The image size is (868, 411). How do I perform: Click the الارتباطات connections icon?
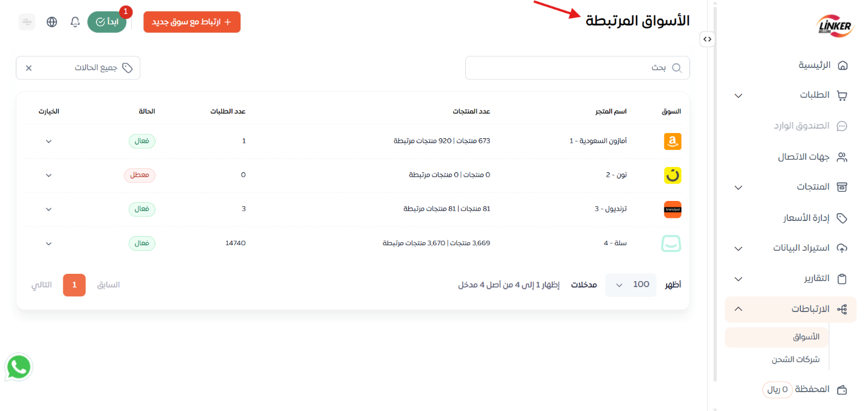842,309
